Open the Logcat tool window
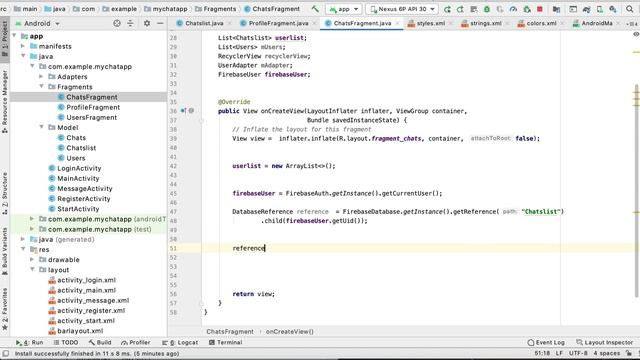The image size is (640, 360). [180, 342]
